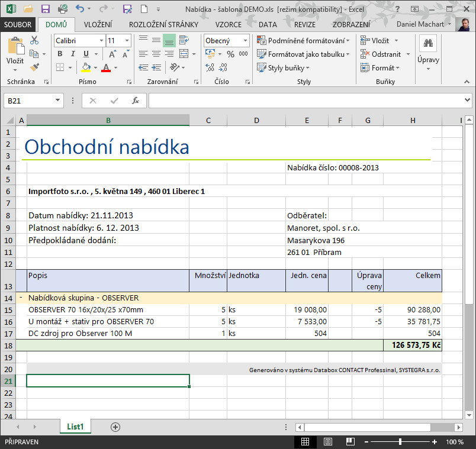Expand Styly buňky menu

283,67
